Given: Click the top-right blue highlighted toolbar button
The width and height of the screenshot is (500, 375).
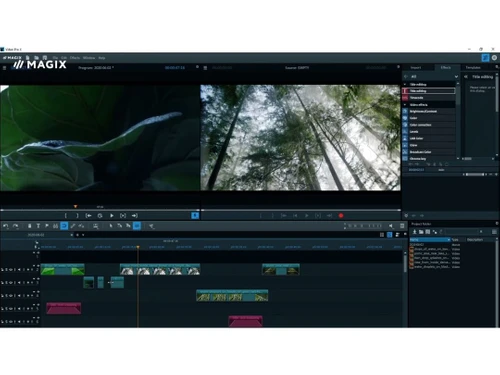Looking at the screenshot, I should 485,58.
